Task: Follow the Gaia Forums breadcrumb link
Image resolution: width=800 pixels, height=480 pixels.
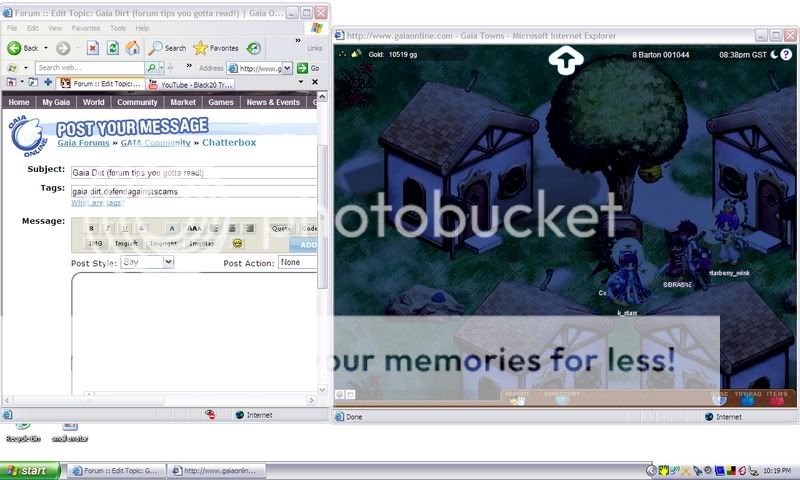Action: [83, 143]
